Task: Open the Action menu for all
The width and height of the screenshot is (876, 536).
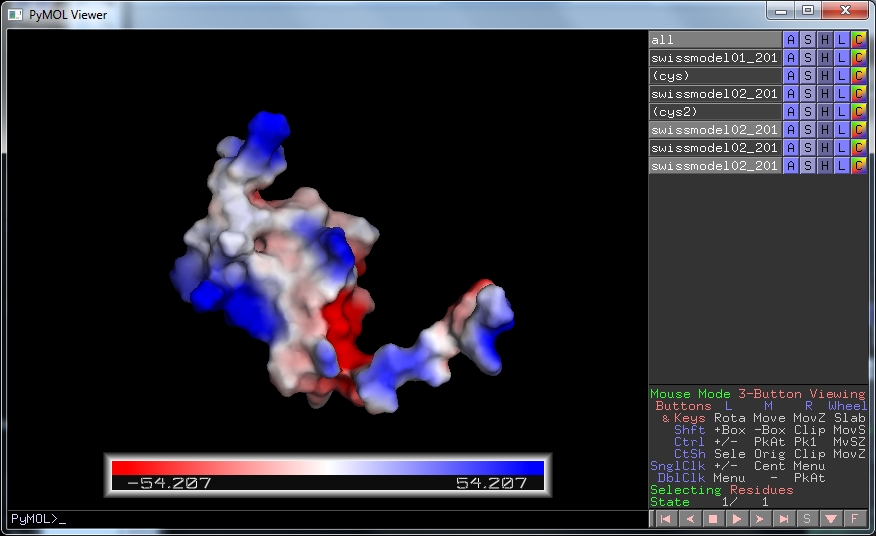Action: 791,40
